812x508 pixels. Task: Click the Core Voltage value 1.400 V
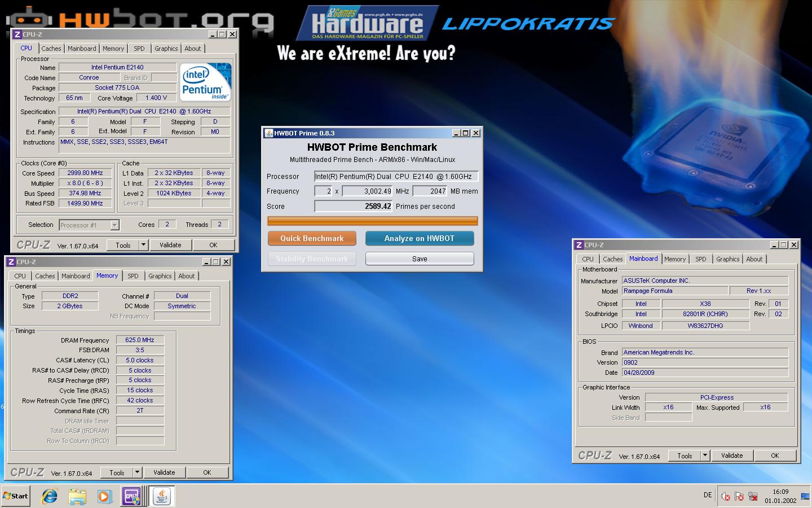(x=156, y=98)
